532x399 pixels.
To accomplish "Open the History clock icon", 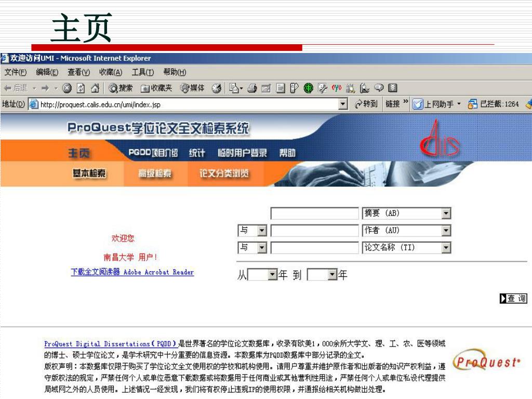I will click(217, 88).
